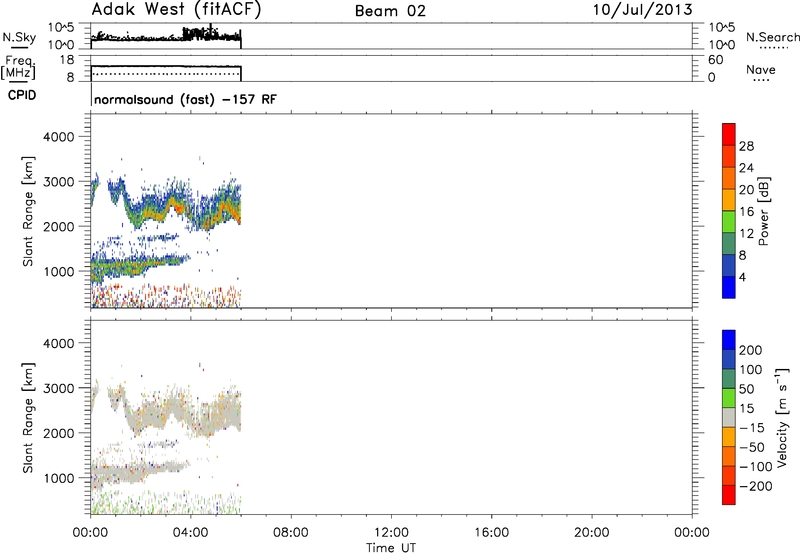Click the 'Freq. [MHz]' axis label

coord(18,68)
